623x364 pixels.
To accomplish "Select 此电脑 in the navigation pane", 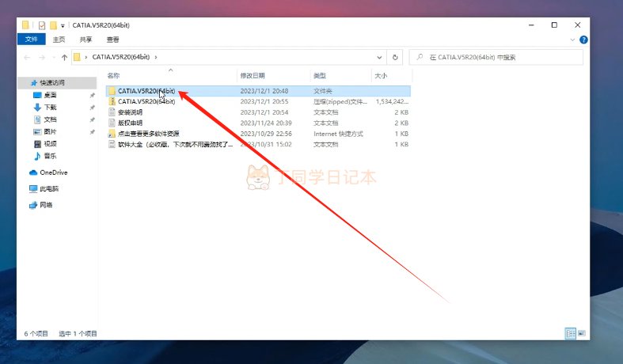I will click(49, 189).
